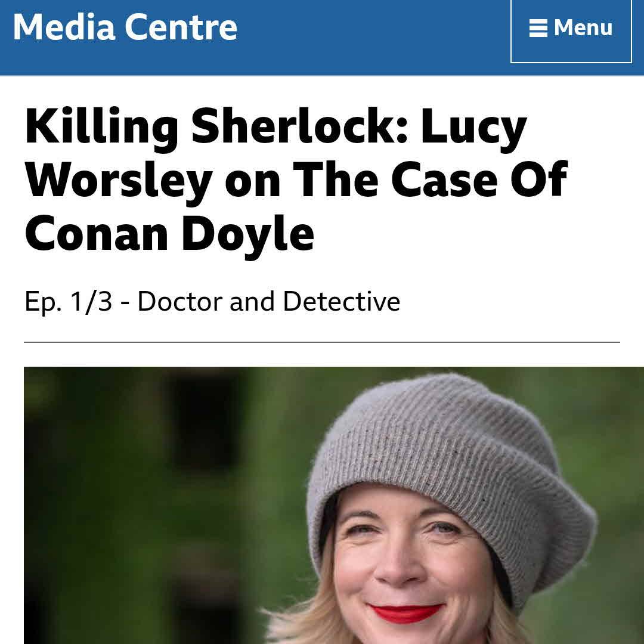Click the word "Worsley" in the headline

coord(119,181)
